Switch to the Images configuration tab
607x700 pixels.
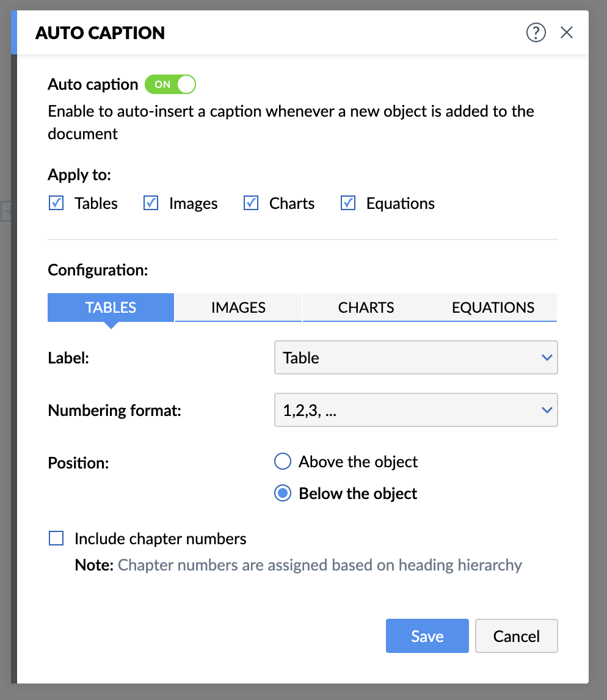238,307
